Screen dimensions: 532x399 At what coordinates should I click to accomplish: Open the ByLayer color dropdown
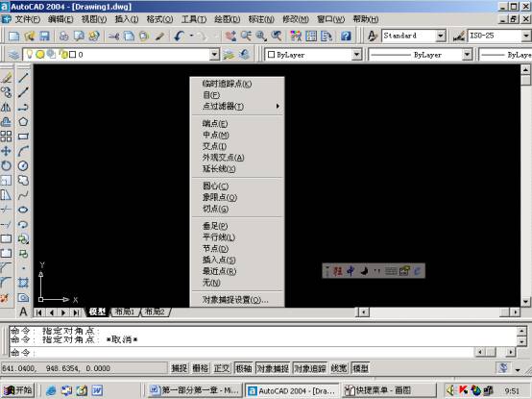[356, 55]
